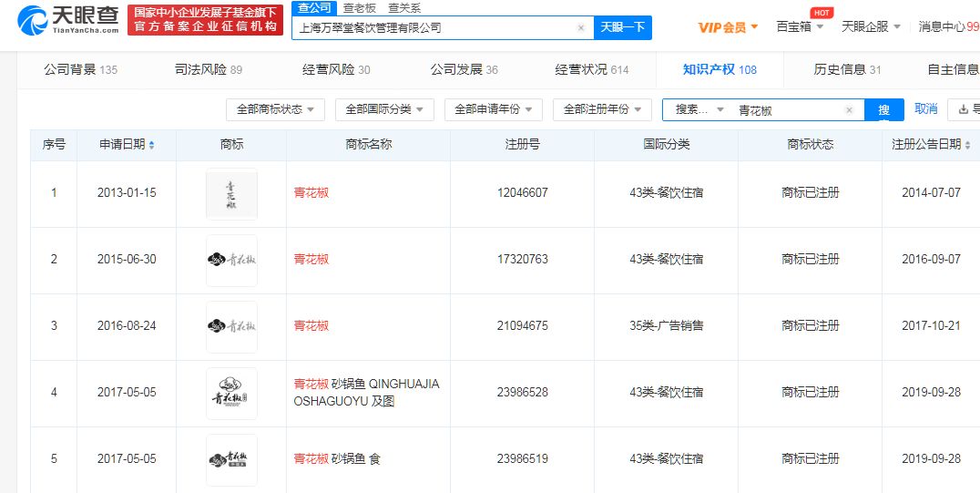Click the 天眼一下 search button

(x=622, y=27)
